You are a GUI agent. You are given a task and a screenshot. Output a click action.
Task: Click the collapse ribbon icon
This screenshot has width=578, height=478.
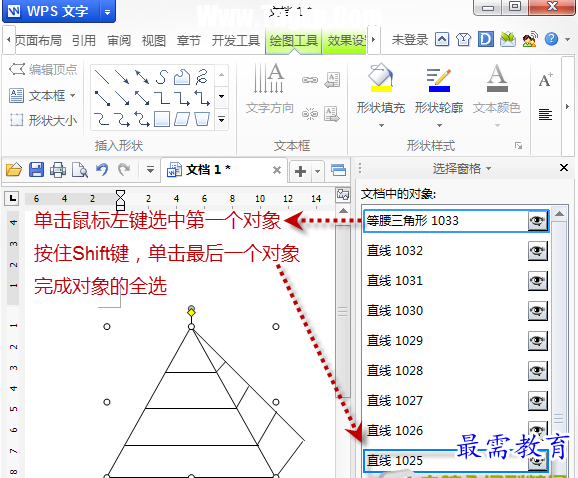pos(442,39)
